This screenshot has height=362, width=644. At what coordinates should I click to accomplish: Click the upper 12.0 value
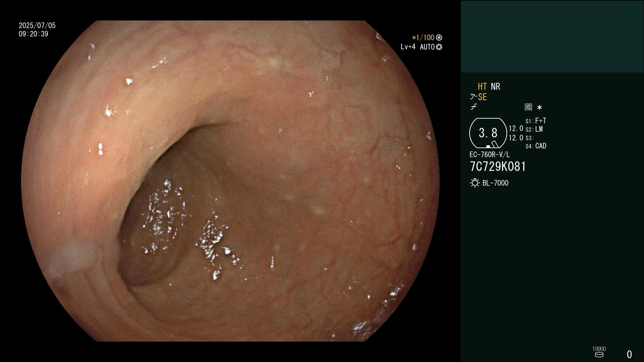(516, 129)
